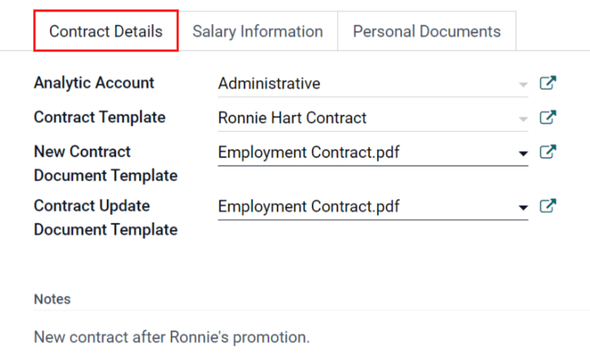590x364 pixels.
Task: Click the New Contract Employment Contract.pdf field
Action: [361, 153]
